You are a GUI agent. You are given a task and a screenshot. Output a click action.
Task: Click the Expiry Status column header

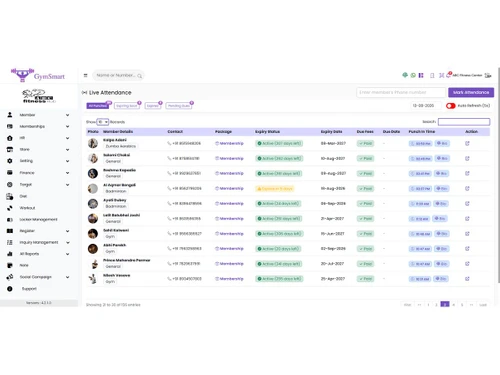[x=267, y=132]
